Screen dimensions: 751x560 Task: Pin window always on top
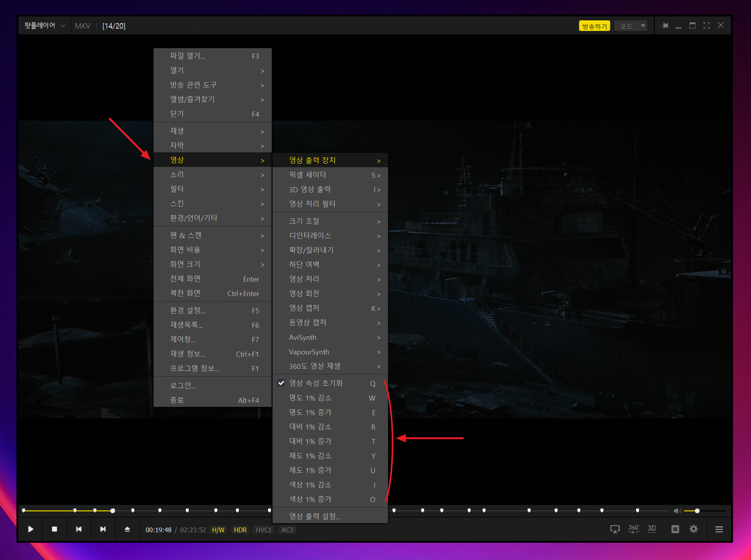664,25
